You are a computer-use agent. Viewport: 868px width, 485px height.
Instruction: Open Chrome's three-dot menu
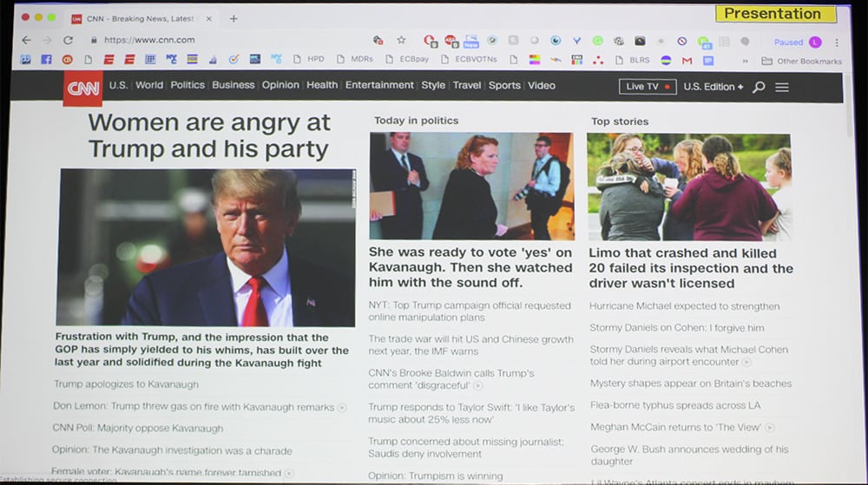[x=837, y=42]
